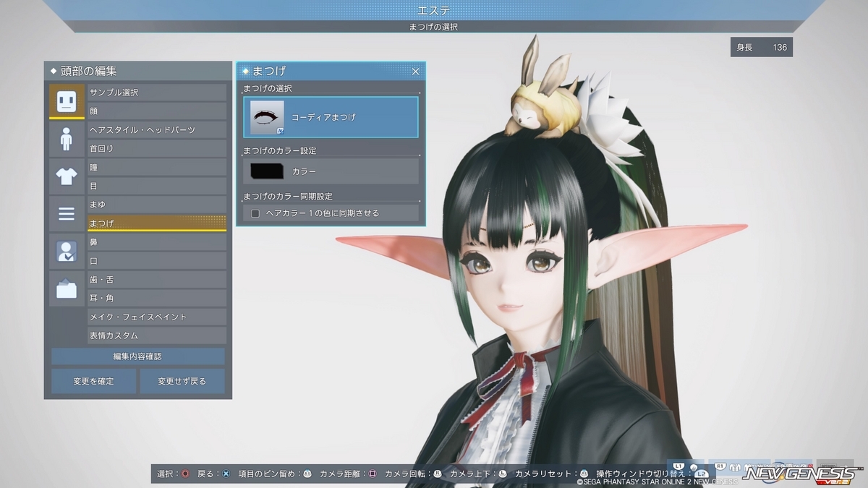The height and width of the screenshot is (488, 868).
Task: Select 首回り entry
Action: click(x=157, y=148)
